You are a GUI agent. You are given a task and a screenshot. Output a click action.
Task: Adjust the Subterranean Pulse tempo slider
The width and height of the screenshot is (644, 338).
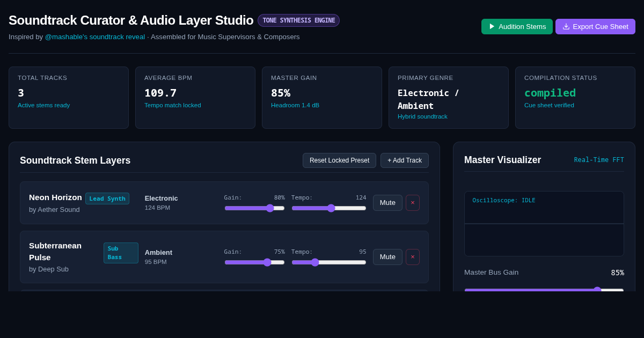click(x=328, y=262)
